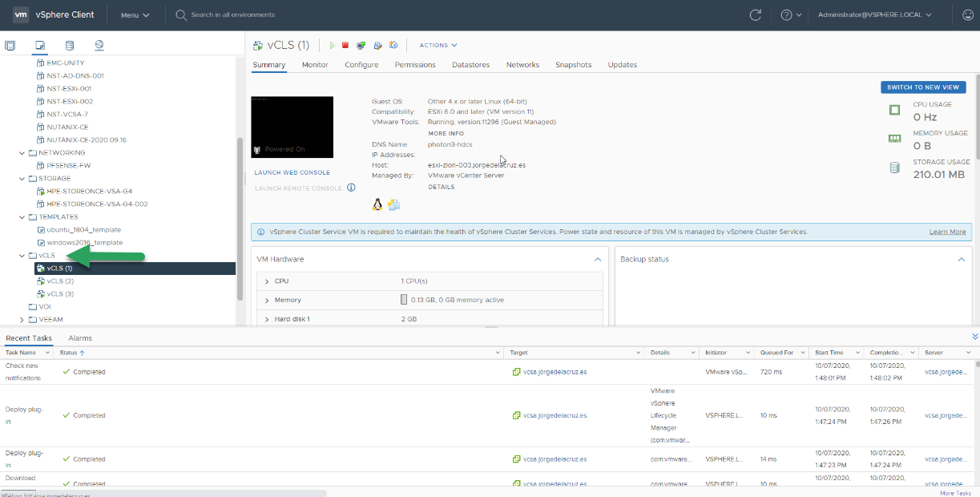Screen dimensions: 980x497
Task: Collapse the Backup status card
Action: 962,260
